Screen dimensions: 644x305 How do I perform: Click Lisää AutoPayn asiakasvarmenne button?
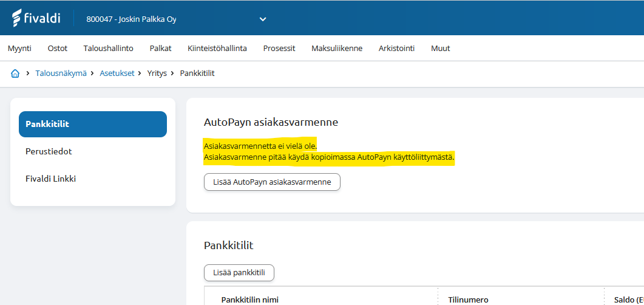[273, 182]
